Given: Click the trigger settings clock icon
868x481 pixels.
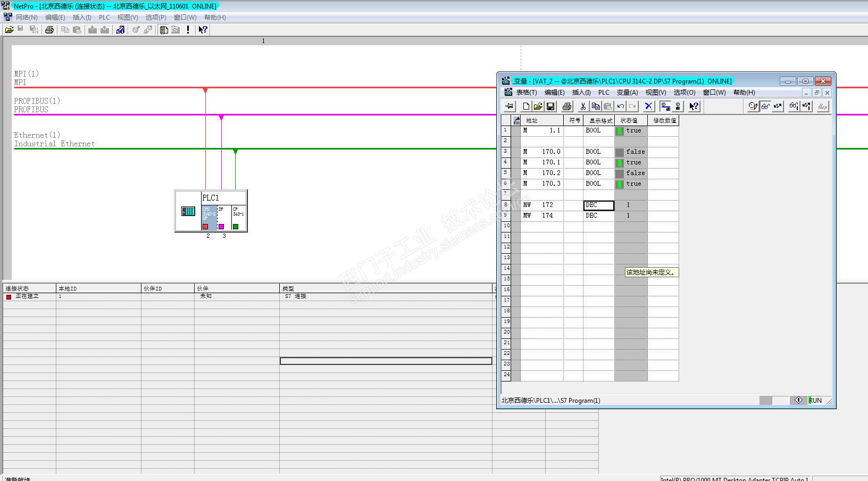Looking at the screenshot, I should (753, 106).
